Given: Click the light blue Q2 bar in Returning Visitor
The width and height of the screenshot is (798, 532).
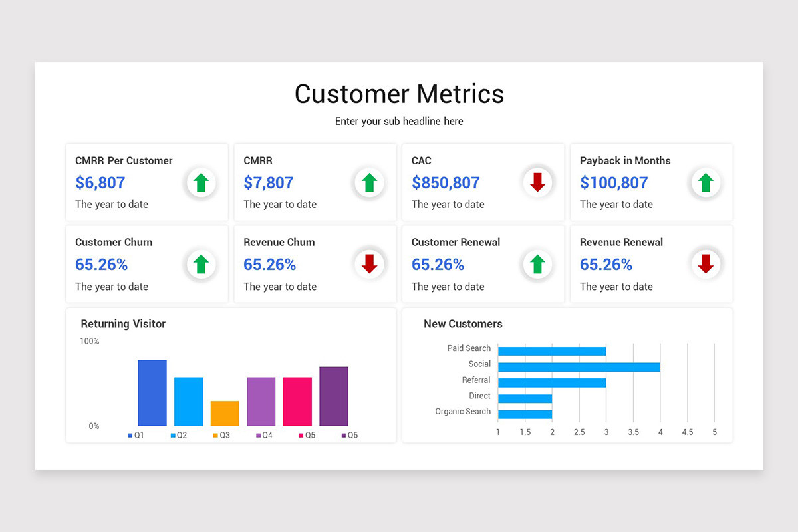Looking at the screenshot, I should pos(189,402).
